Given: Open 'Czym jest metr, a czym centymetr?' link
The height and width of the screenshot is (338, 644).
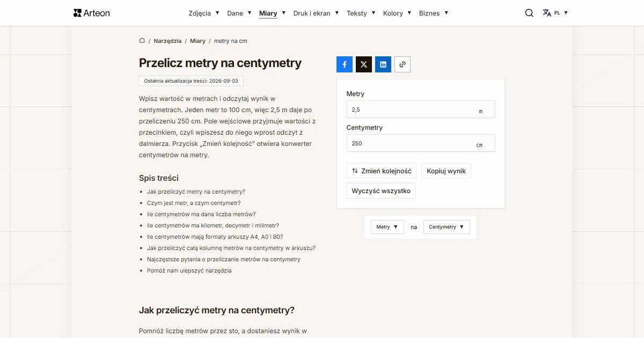Looking at the screenshot, I should coord(194,203).
